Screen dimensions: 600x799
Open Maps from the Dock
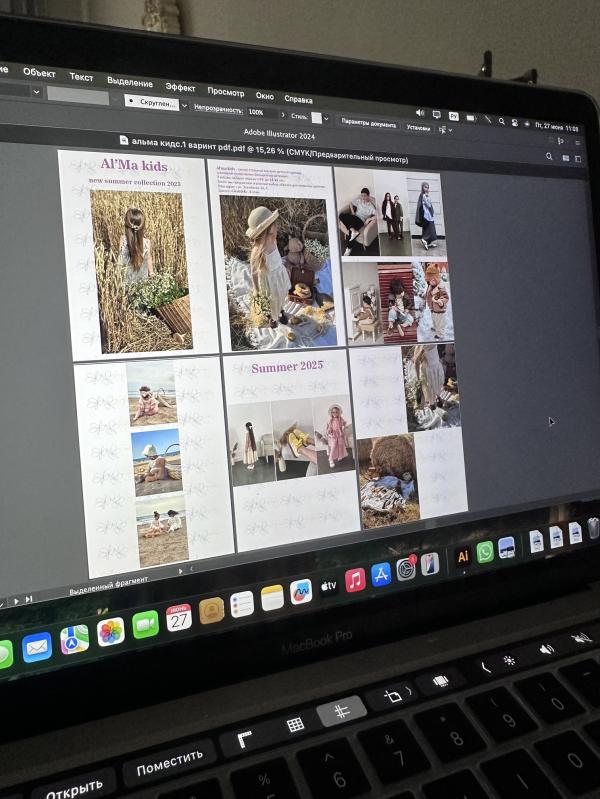(x=74, y=640)
